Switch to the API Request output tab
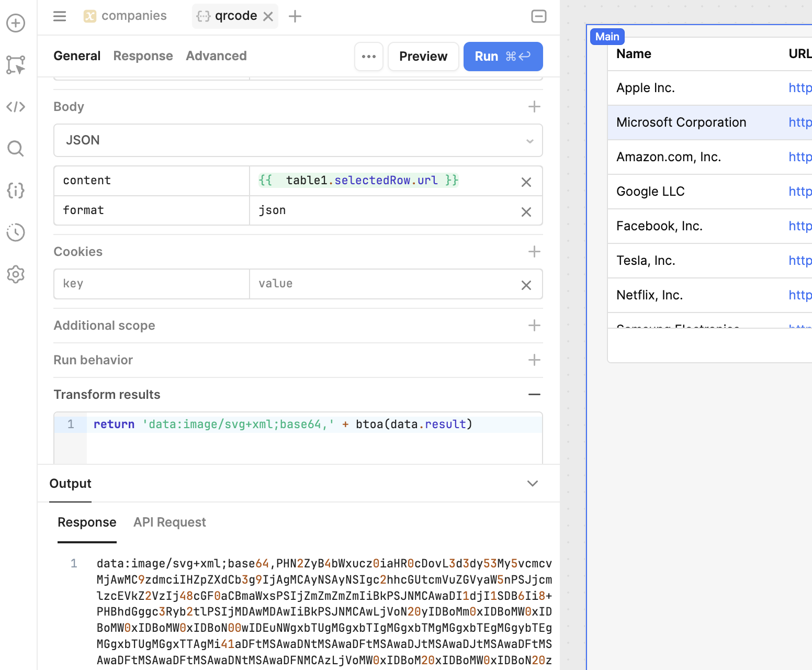The height and width of the screenshot is (670, 812). point(170,522)
